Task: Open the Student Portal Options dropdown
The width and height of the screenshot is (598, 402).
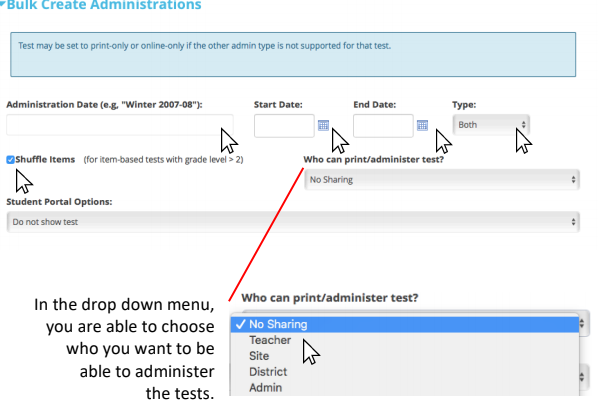Action: tap(293, 222)
